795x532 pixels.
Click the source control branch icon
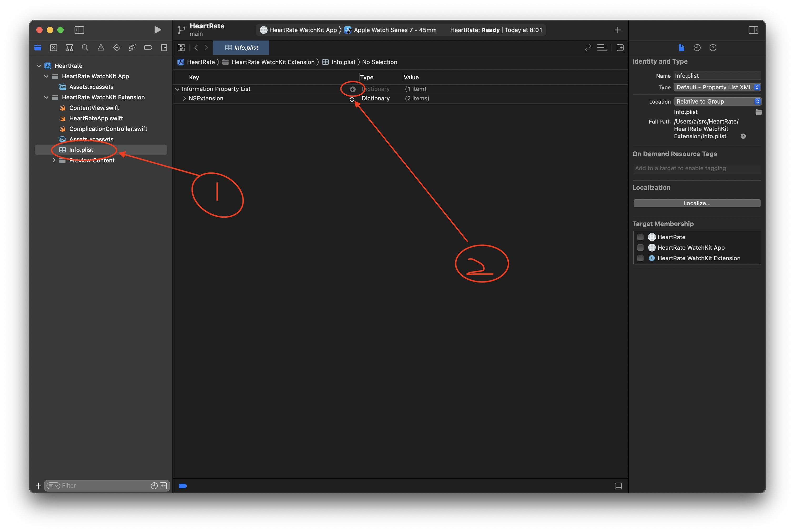tap(181, 30)
